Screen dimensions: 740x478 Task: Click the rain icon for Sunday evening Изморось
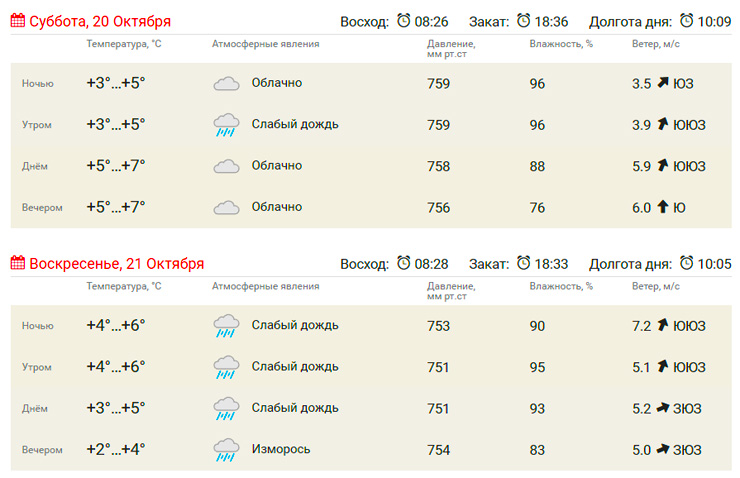coord(227,451)
